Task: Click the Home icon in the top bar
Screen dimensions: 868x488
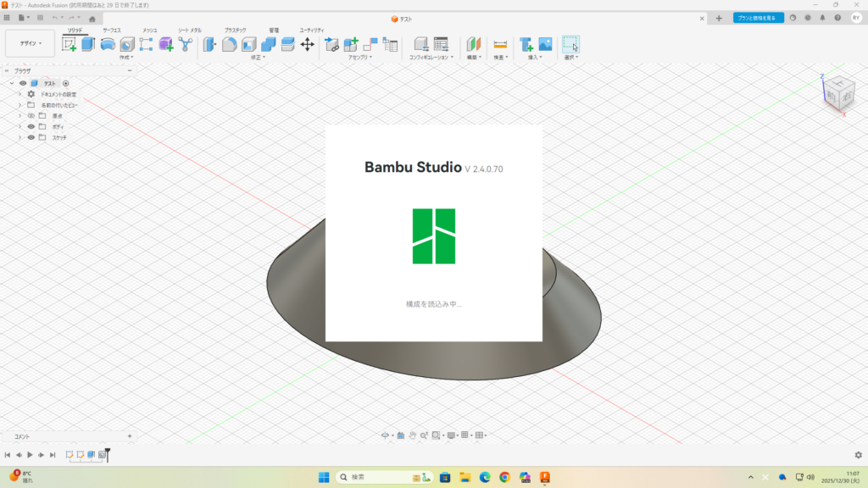Action: 92,19
